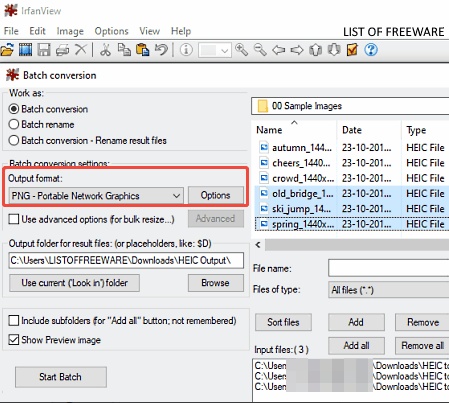This screenshot has width=449, height=403.
Task: Open the image Information icon
Action: pos(186,50)
